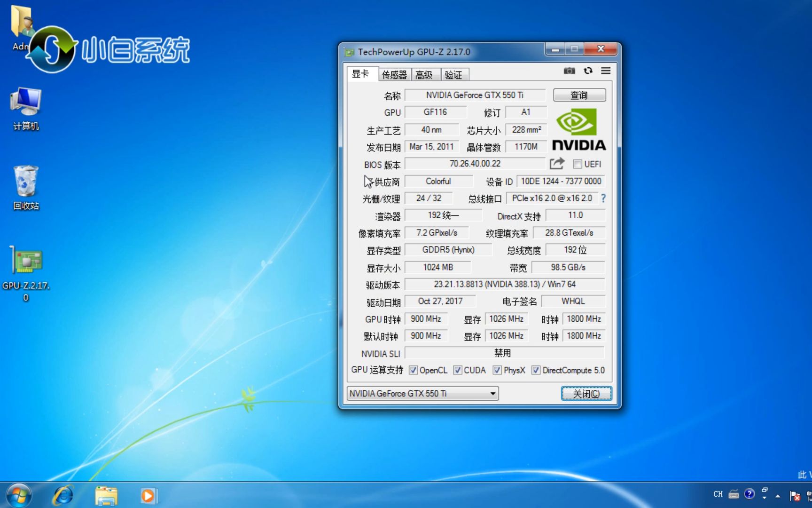Click the bandwidth value 98.5 GB/s
This screenshot has width=812, height=508.
(x=568, y=267)
